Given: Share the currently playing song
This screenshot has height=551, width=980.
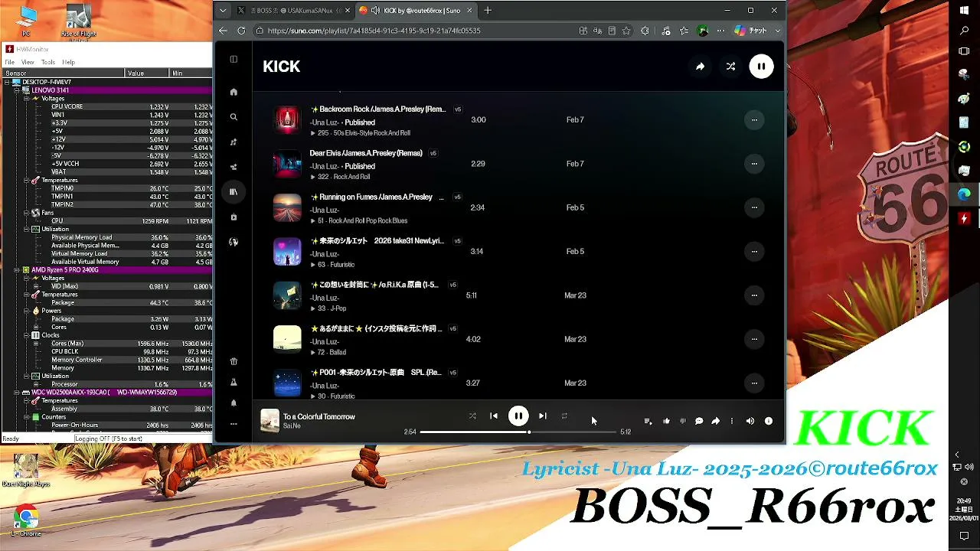Looking at the screenshot, I should 716,421.
